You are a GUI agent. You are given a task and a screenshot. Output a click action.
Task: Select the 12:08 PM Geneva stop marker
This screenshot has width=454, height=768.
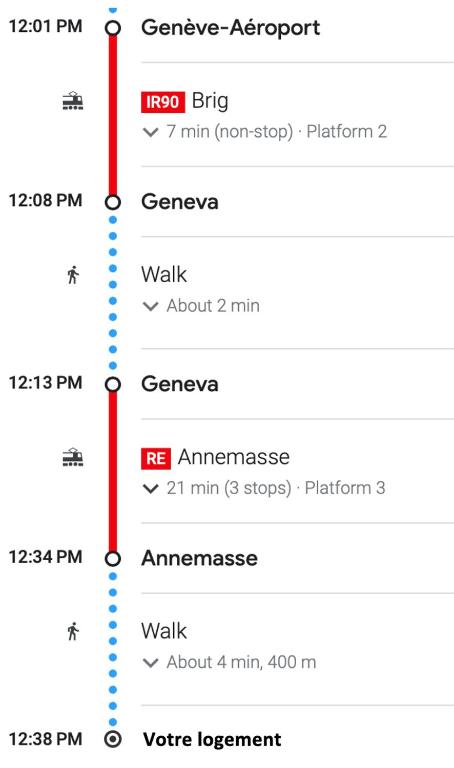point(113,202)
